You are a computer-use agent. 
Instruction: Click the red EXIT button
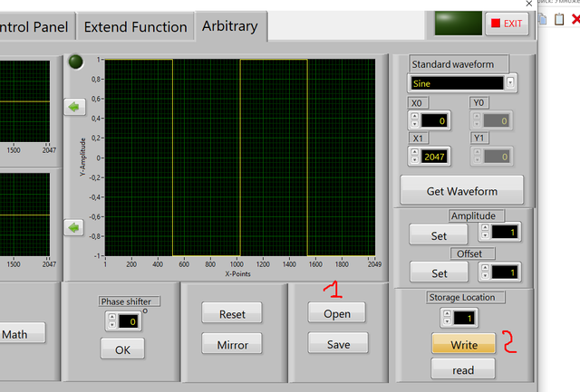(x=507, y=24)
